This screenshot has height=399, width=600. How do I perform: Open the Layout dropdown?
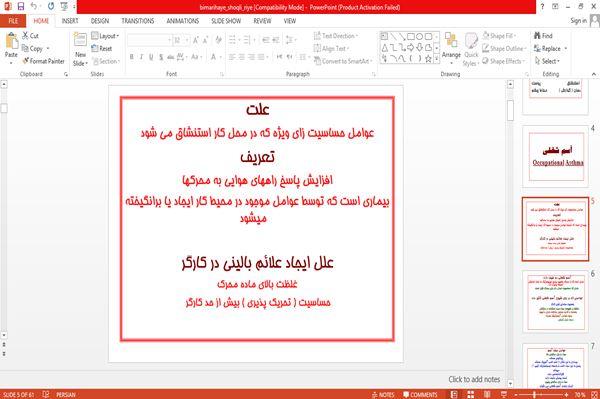click(x=105, y=36)
